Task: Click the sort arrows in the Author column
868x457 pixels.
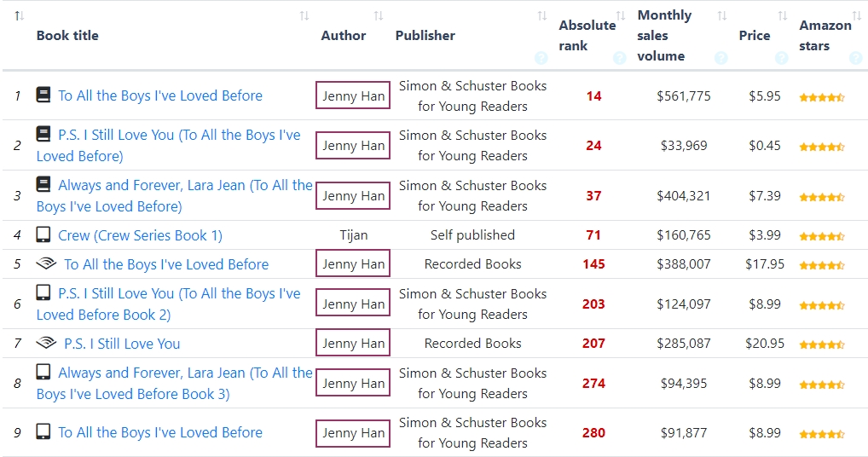Action: pyautogui.click(x=379, y=16)
